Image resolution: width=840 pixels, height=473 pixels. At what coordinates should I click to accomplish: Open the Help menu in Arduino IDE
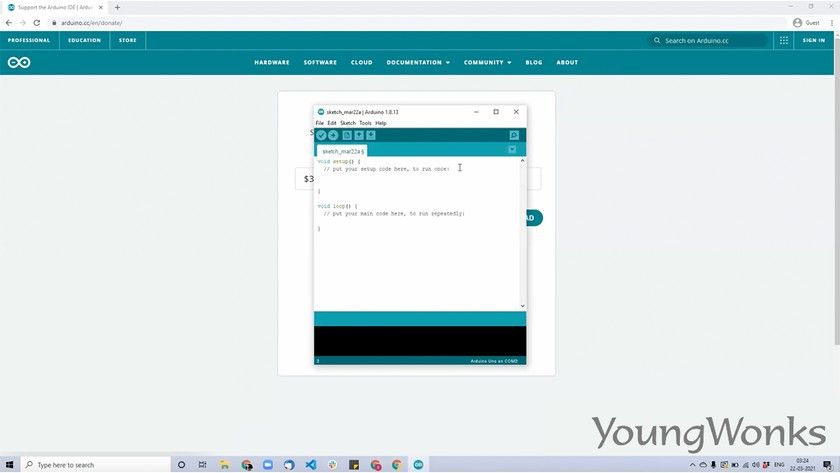(x=381, y=123)
